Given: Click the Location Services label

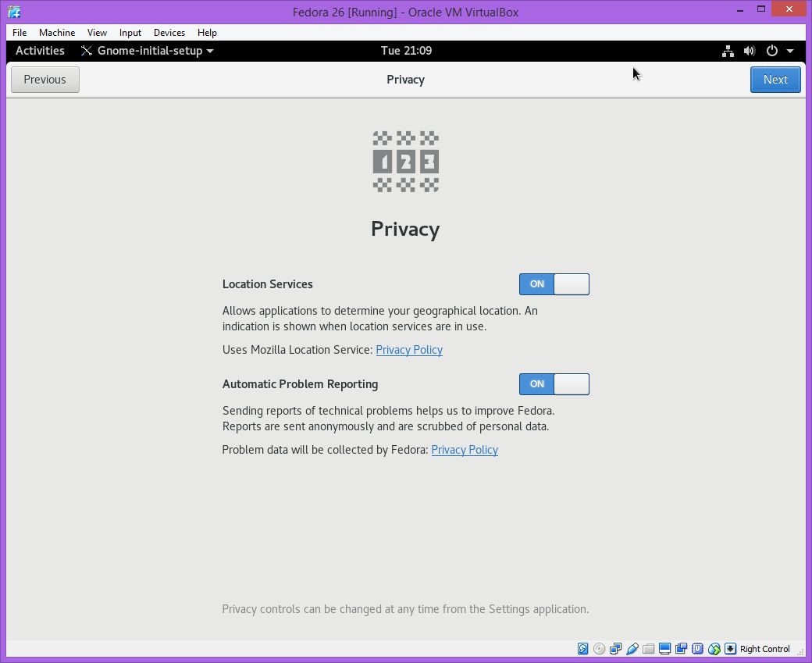Looking at the screenshot, I should pyautogui.click(x=268, y=284).
